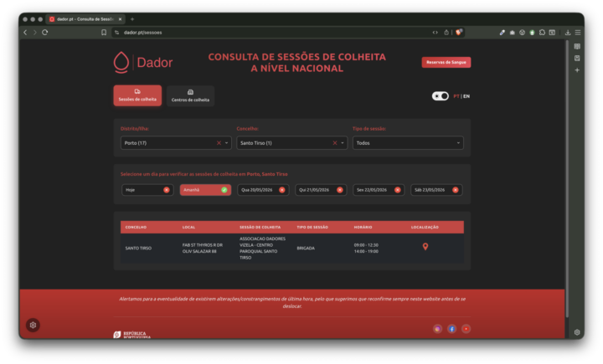The width and height of the screenshot is (603, 364).
Task: Clear the Porto (17) selection
Action: point(219,143)
